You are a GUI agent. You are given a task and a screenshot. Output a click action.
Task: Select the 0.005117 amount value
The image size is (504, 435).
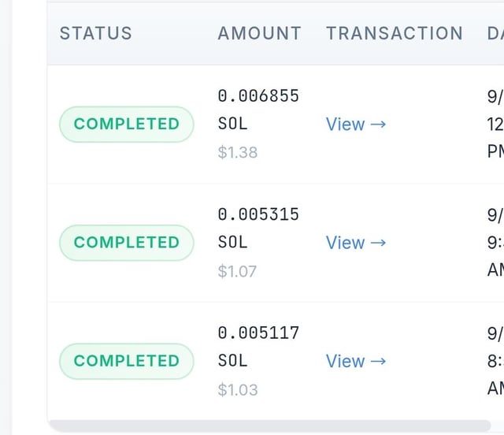point(258,333)
